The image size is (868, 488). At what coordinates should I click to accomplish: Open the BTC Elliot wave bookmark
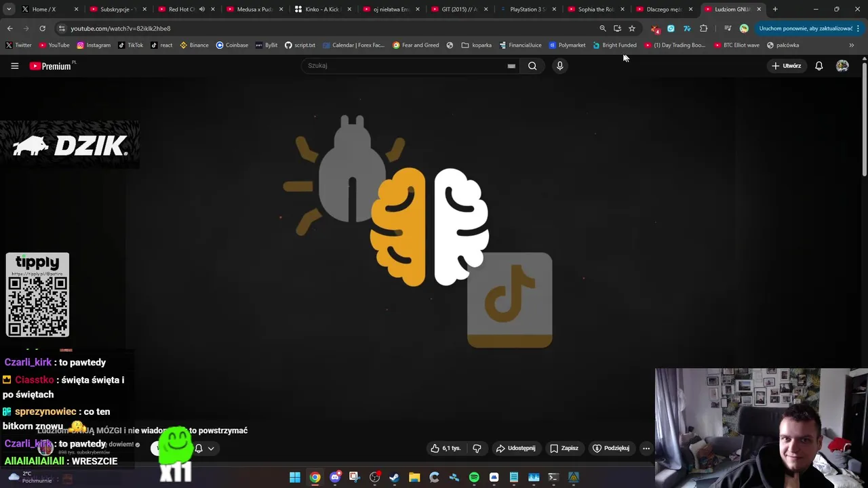tap(737, 45)
